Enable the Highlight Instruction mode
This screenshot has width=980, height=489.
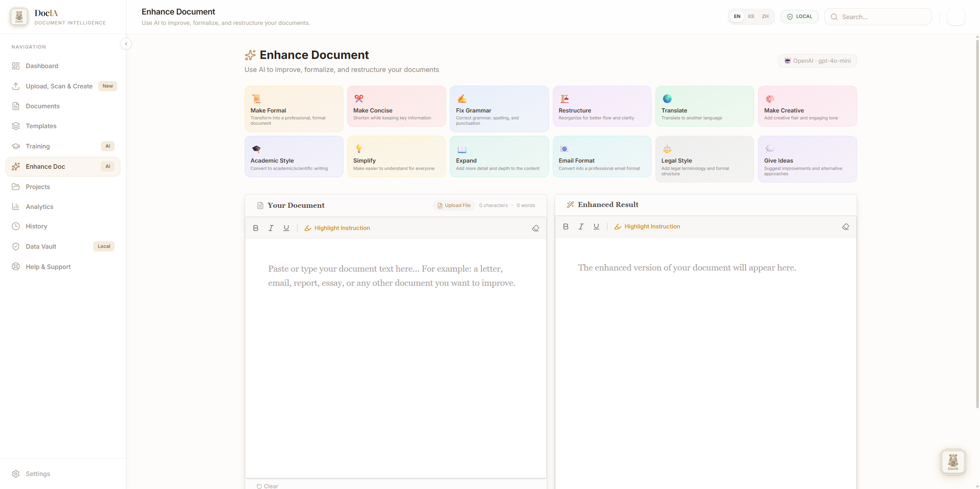click(x=337, y=228)
